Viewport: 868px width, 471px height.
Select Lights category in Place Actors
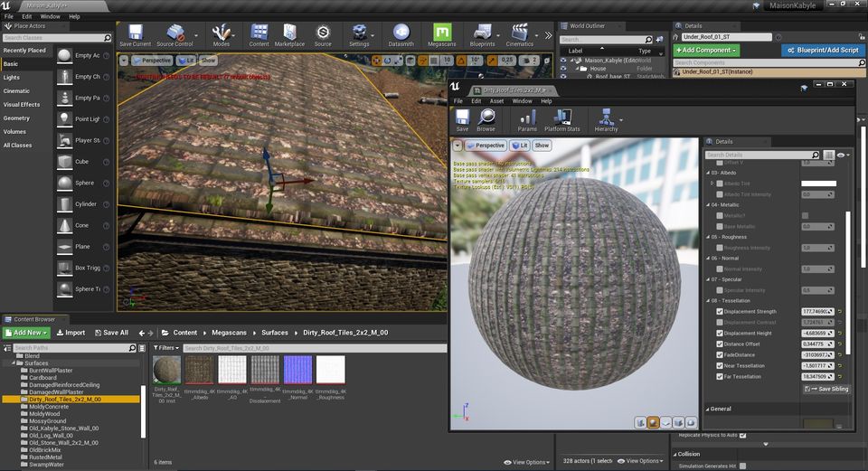11,78
